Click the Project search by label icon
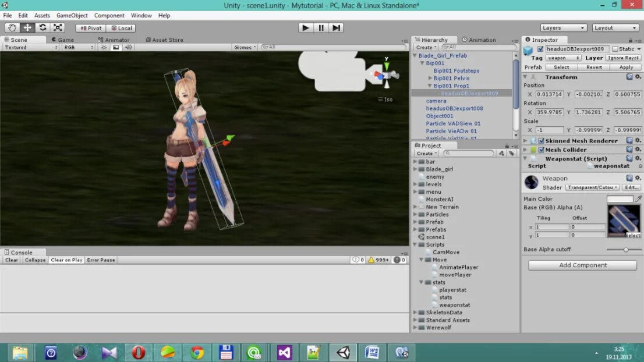The width and height of the screenshot is (644, 362). coord(511,153)
